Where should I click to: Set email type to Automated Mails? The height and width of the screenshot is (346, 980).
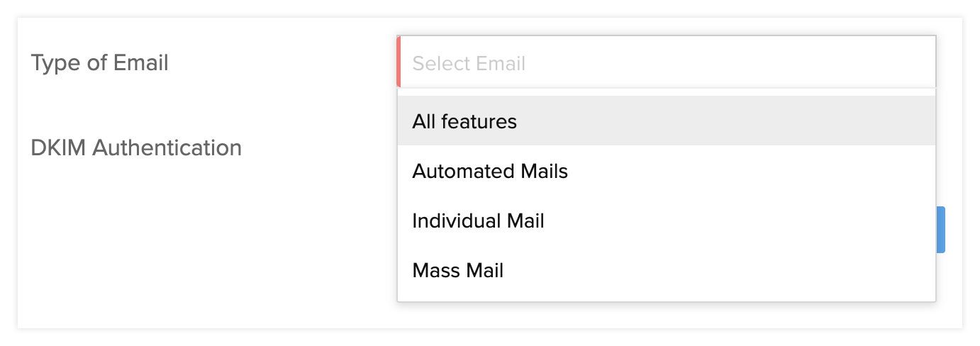tap(490, 171)
